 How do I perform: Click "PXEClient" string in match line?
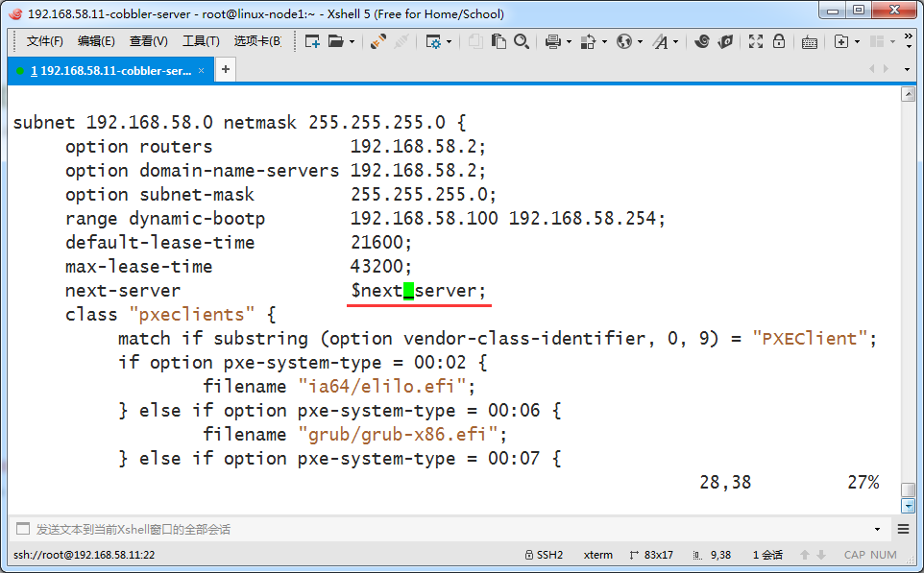click(x=809, y=339)
